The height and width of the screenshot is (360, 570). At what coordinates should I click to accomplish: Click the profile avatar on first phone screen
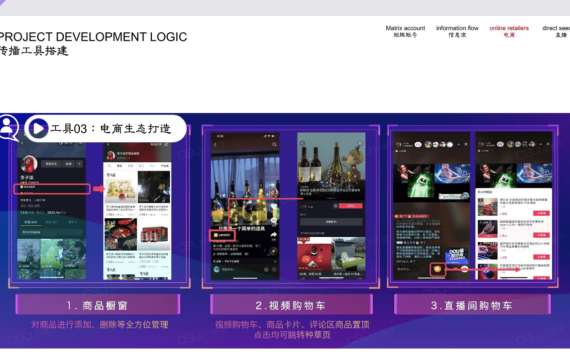click(x=29, y=164)
